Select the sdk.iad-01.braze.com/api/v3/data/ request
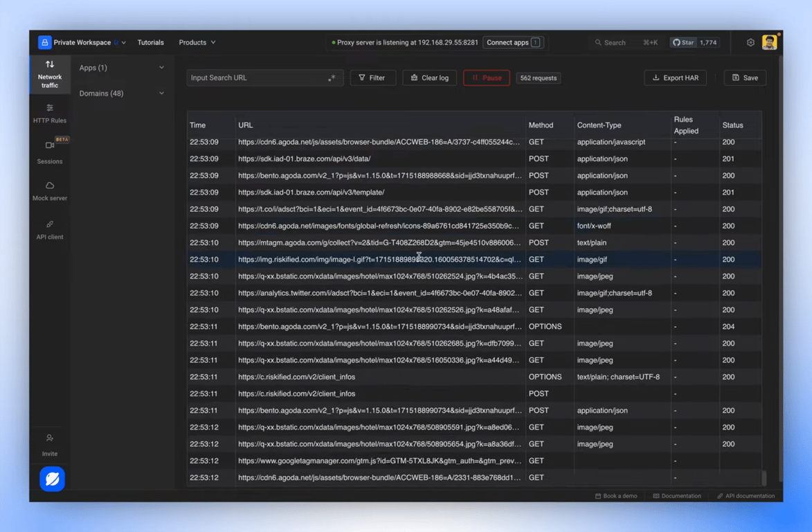The height and width of the screenshot is (532, 812). pos(474,159)
